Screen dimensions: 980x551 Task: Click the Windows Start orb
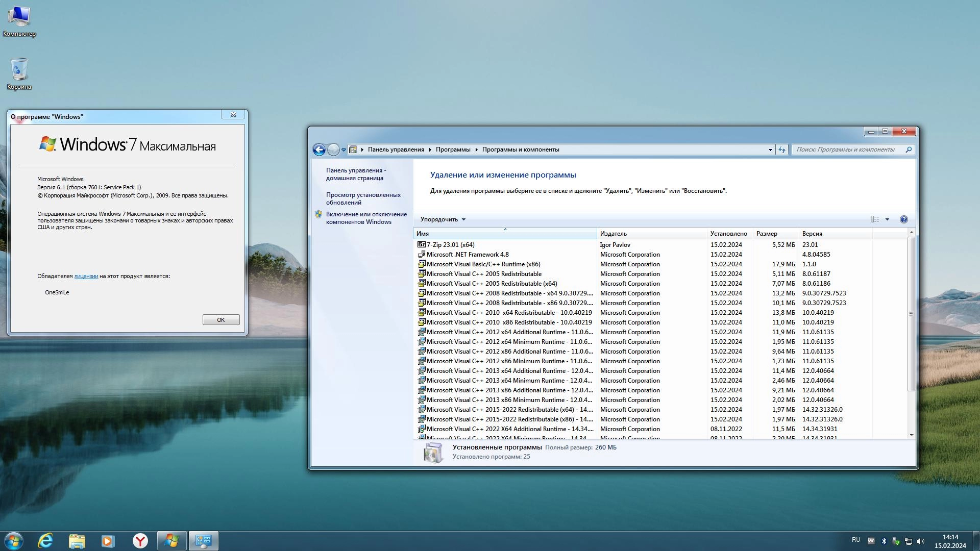click(x=14, y=541)
